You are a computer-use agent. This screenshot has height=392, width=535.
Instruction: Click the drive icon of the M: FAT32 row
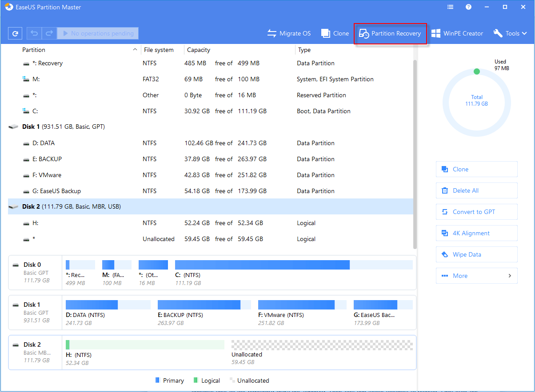coord(26,79)
